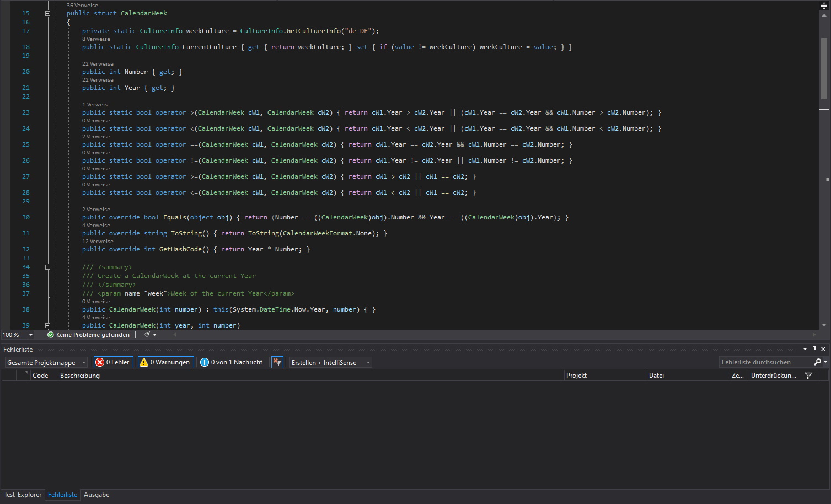Click the filter funnel icon in column header

808,376
